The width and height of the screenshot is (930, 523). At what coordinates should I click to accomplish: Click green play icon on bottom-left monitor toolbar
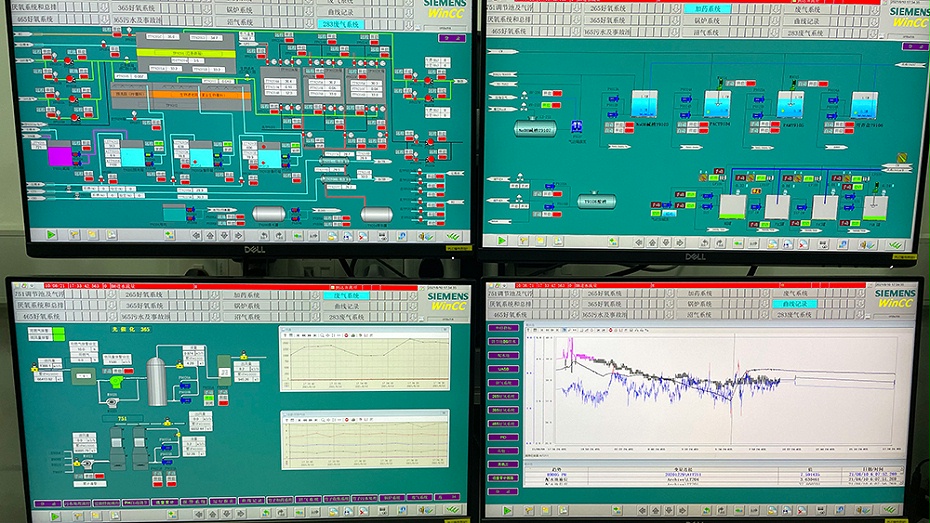point(55,516)
